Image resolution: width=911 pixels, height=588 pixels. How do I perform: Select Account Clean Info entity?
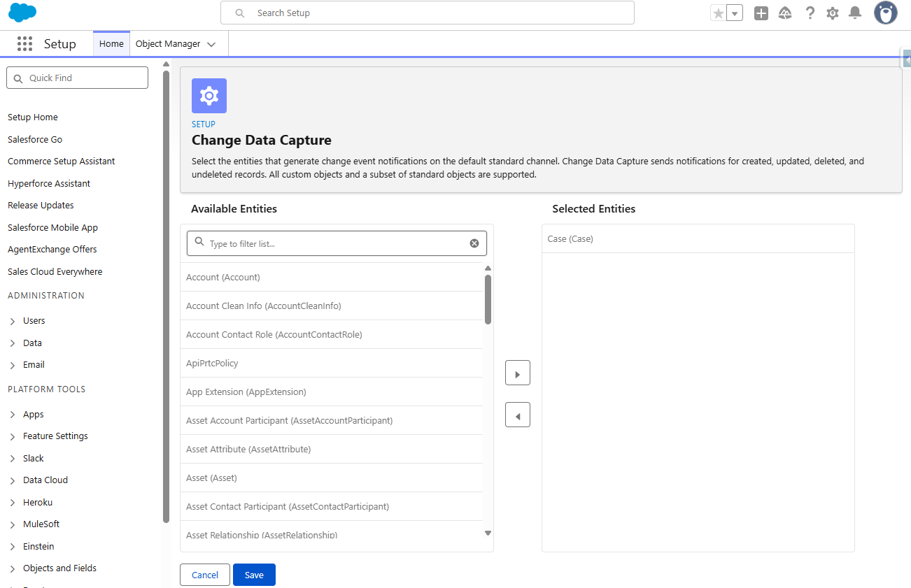[x=332, y=306]
